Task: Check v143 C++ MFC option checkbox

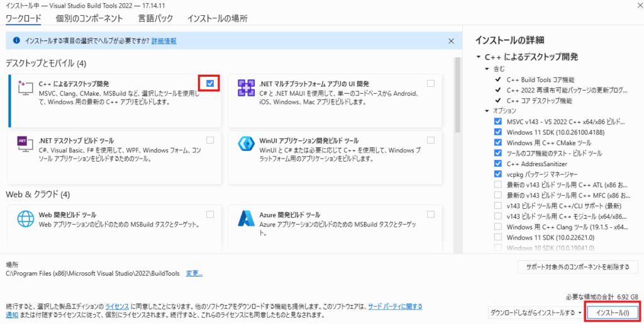Action: tap(498, 194)
